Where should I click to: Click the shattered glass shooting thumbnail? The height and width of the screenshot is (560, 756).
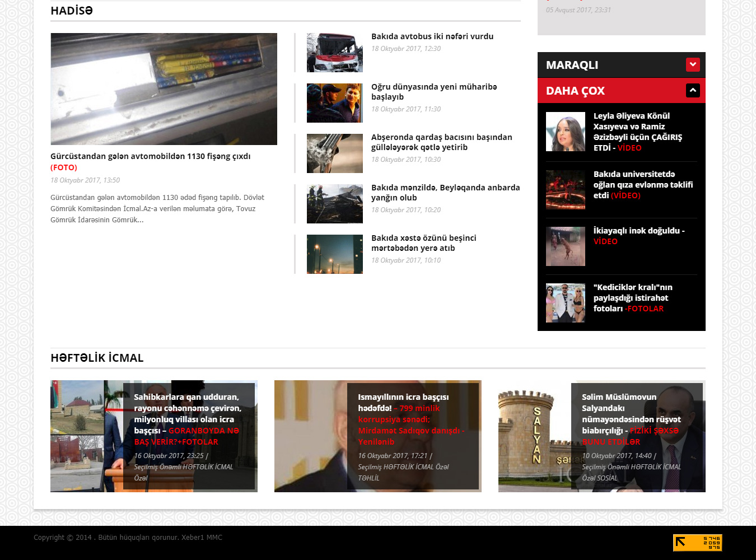tap(334, 153)
